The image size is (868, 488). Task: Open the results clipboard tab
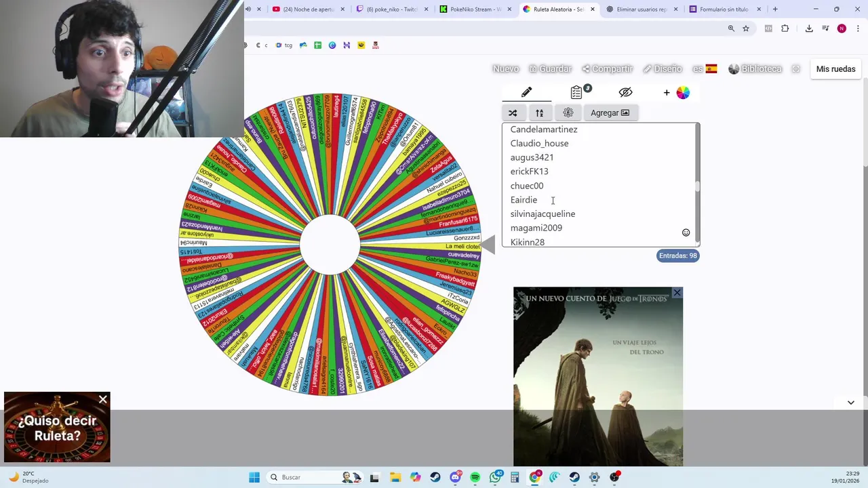tap(577, 92)
